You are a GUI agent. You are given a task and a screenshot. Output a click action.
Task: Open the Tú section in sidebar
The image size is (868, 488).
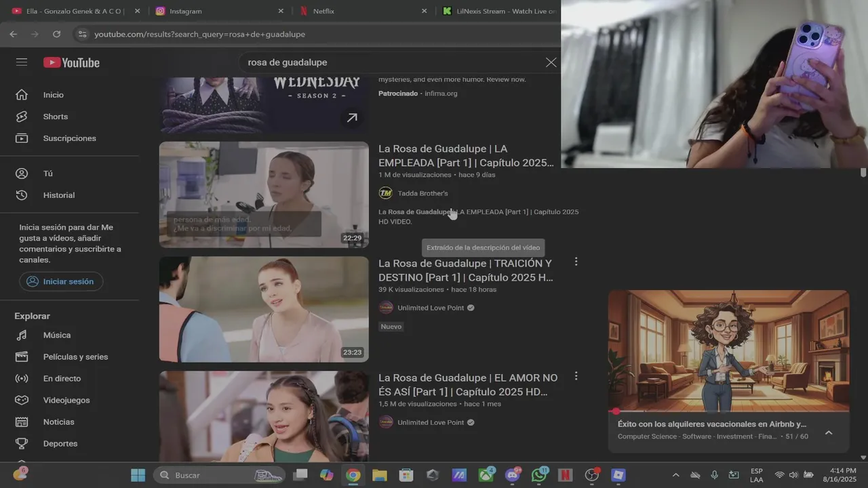point(47,174)
